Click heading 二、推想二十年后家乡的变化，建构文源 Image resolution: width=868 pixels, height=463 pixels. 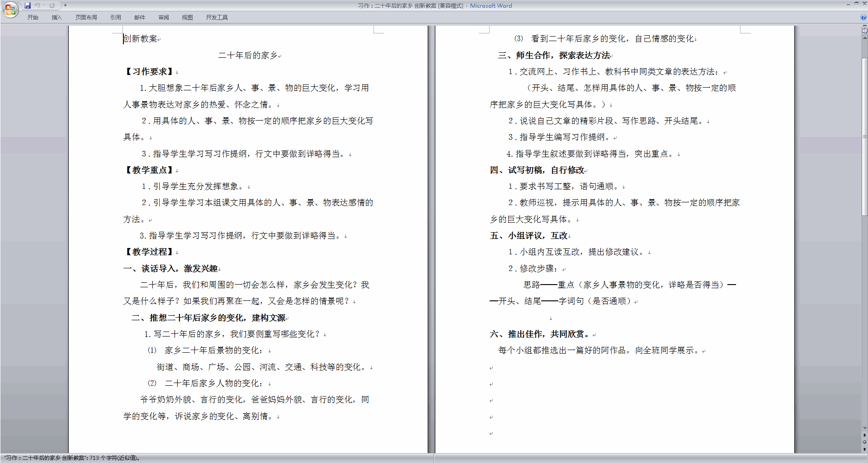click(x=208, y=318)
